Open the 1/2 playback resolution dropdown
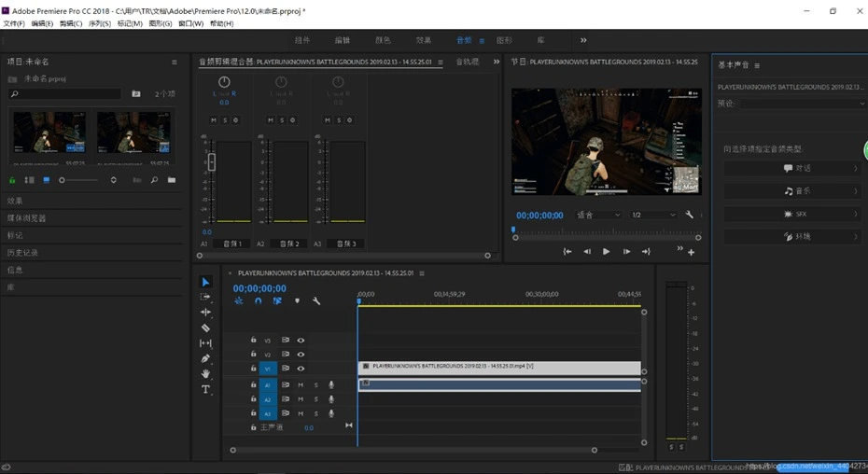Screen dimensions: 868x474 pos(653,215)
